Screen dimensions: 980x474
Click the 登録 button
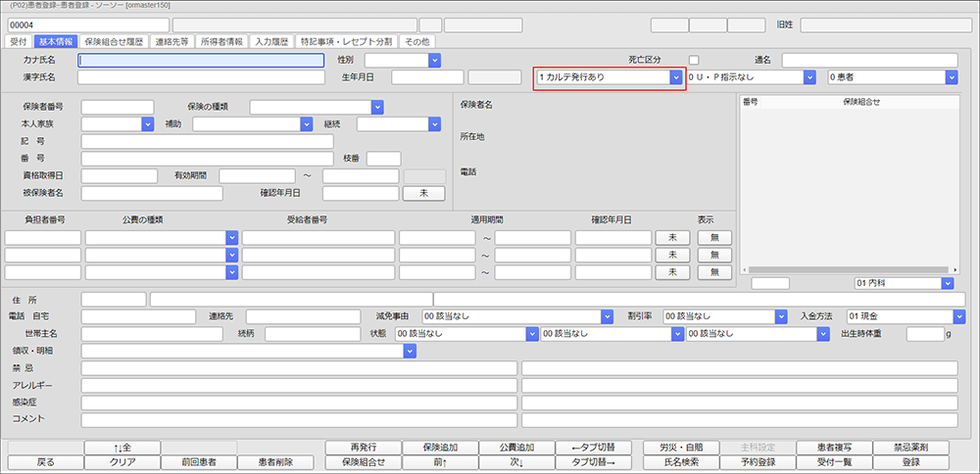(910, 461)
